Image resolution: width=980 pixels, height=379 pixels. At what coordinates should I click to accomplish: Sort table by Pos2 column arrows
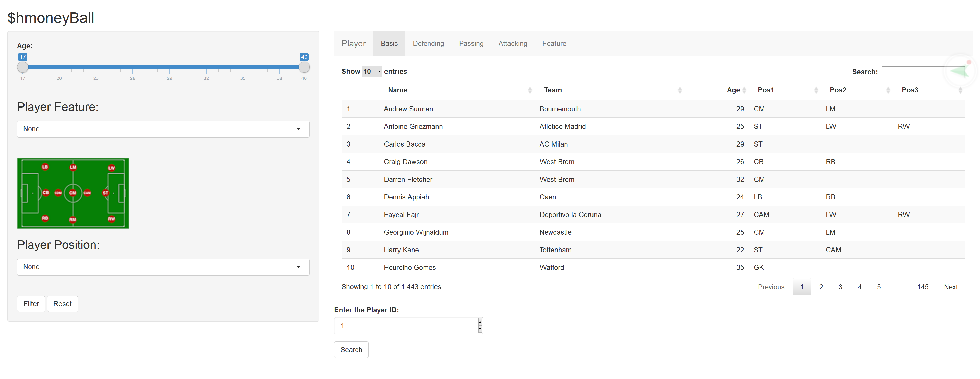pos(888,90)
